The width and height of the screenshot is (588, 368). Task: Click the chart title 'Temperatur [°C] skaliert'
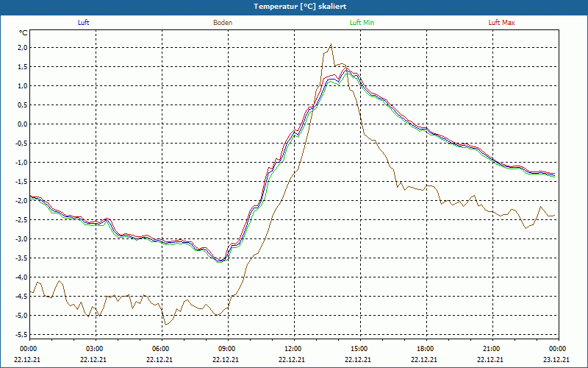tap(294, 6)
